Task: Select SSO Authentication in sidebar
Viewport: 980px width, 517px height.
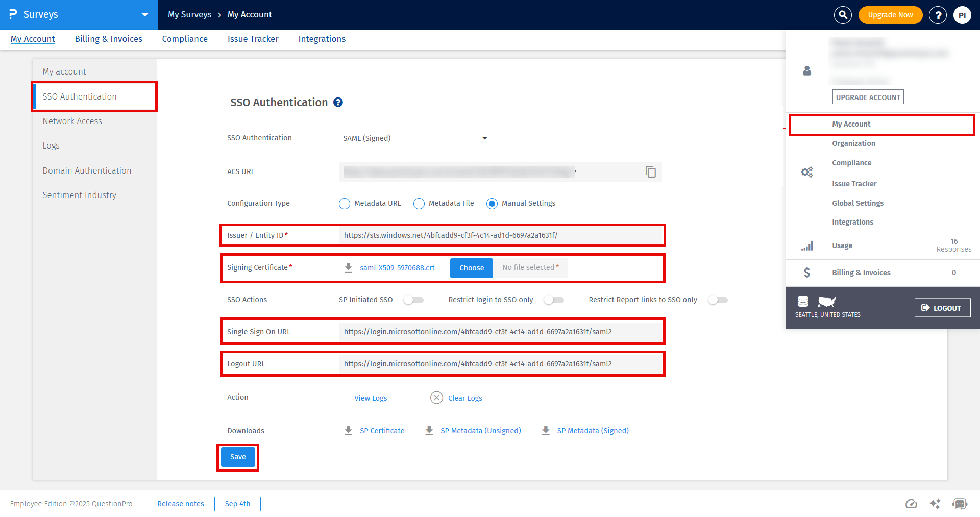Action: coord(95,96)
